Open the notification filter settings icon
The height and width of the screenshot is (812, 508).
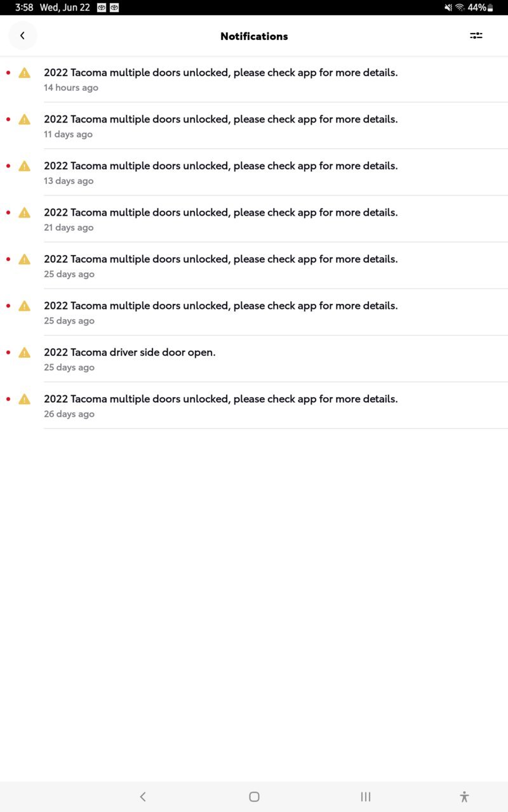pos(476,36)
